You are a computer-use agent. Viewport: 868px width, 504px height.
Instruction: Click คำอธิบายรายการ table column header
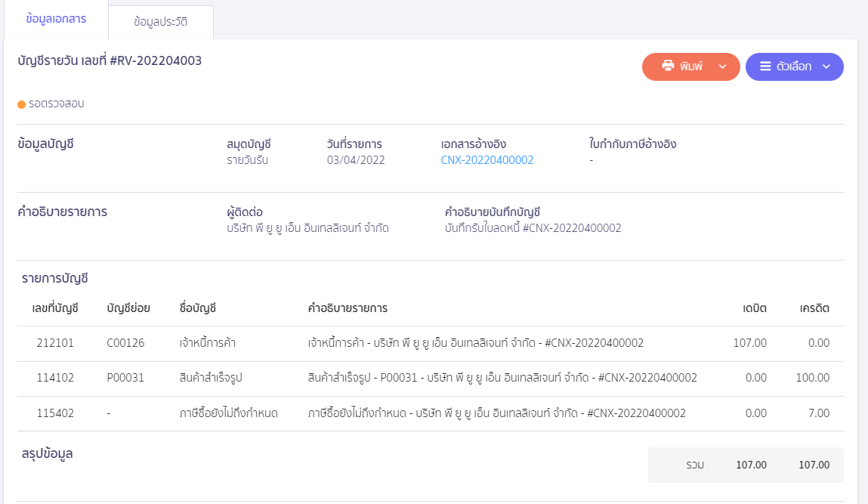click(348, 308)
